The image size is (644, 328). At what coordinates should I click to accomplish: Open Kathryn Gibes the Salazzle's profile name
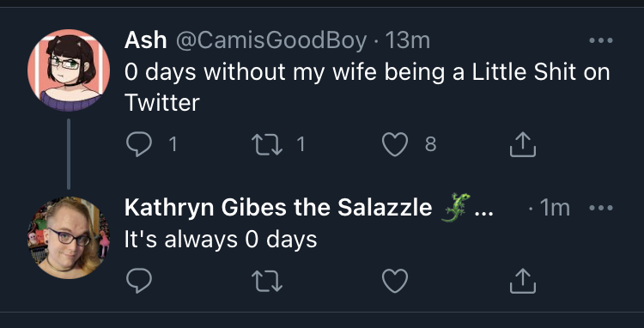click(278, 208)
